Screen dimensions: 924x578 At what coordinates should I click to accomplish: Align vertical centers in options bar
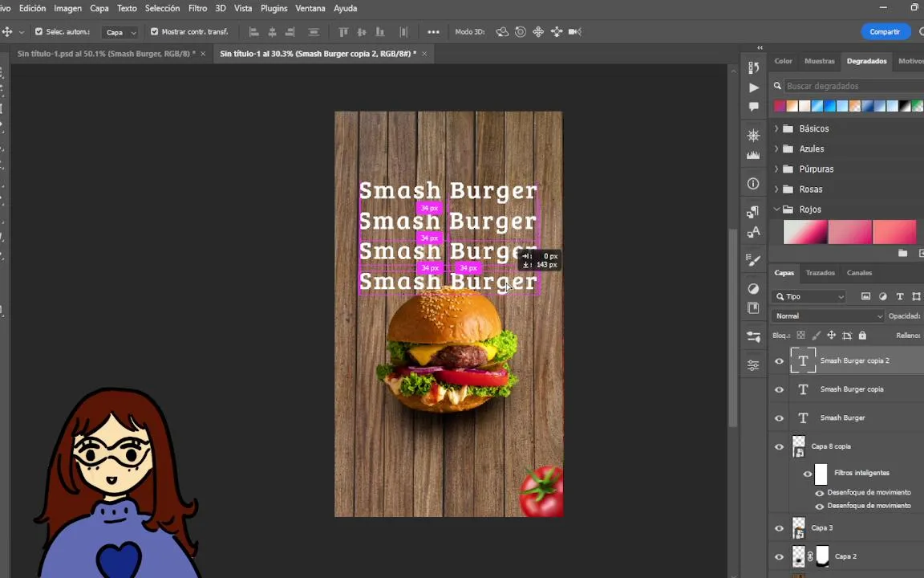point(362,32)
